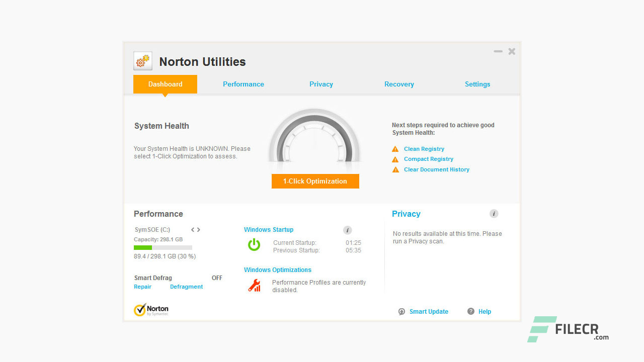The height and width of the screenshot is (362, 644).
Task: Start 1-Click Optimization
Action: click(315, 181)
